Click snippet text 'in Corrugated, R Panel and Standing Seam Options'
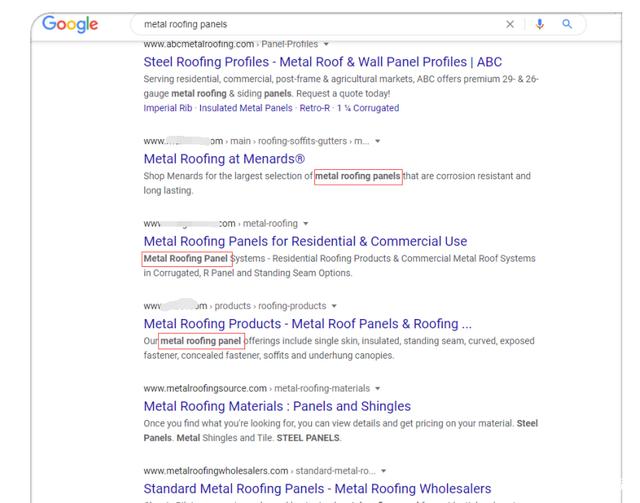Image resolution: width=640 pixels, height=503 pixels. point(247,273)
